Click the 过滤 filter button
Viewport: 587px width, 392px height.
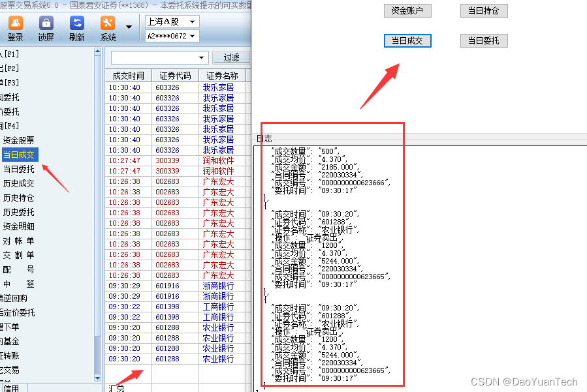pyautogui.click(x=231, y=57)
